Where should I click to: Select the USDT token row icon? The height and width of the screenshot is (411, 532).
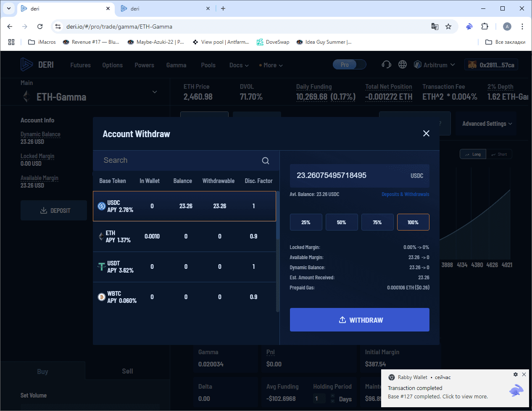tap(101, 267)
